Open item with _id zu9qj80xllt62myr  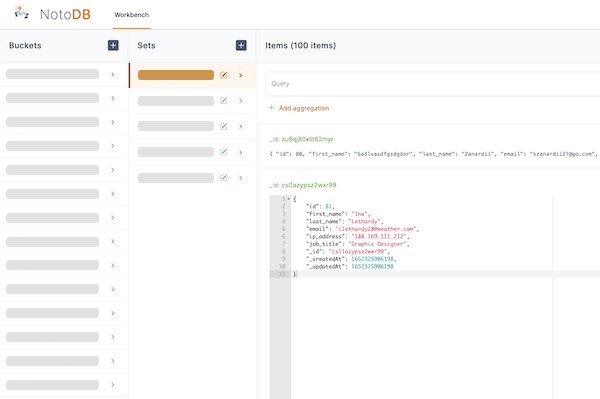point(307,139)
